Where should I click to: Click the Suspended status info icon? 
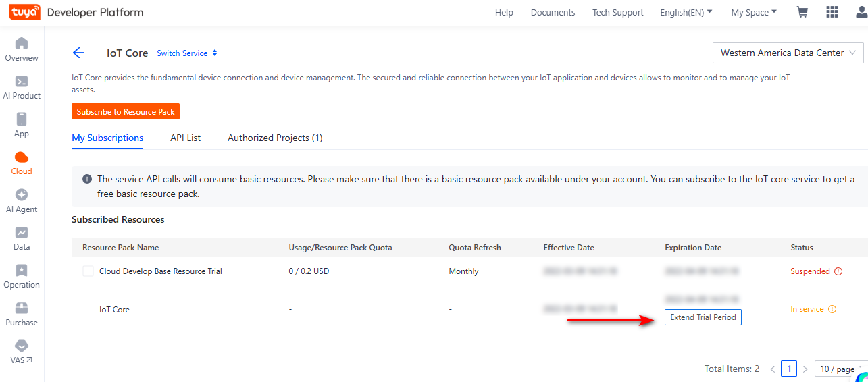point(838,271)
